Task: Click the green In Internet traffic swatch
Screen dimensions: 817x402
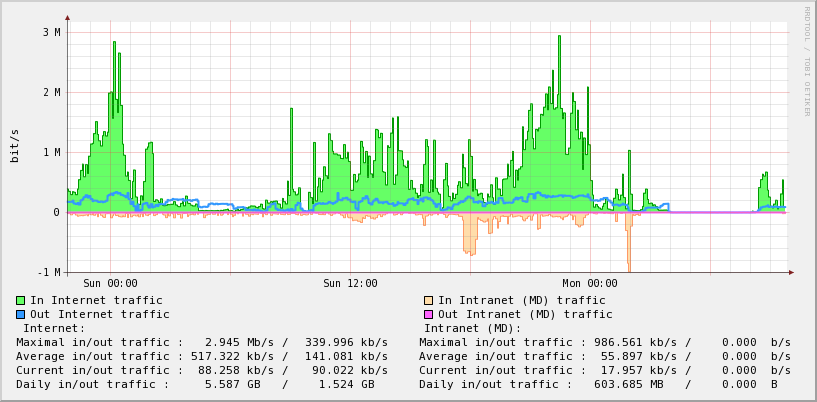Action: 20,300
